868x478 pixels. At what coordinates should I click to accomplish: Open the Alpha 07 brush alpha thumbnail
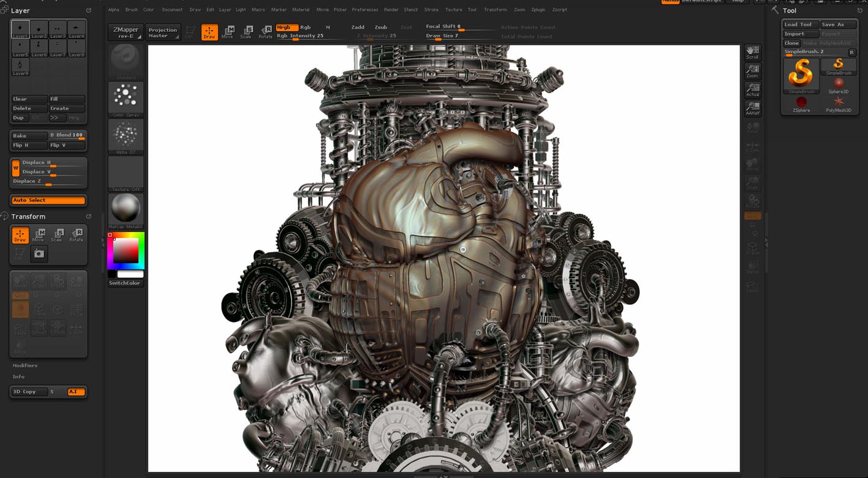pos(126,136)
